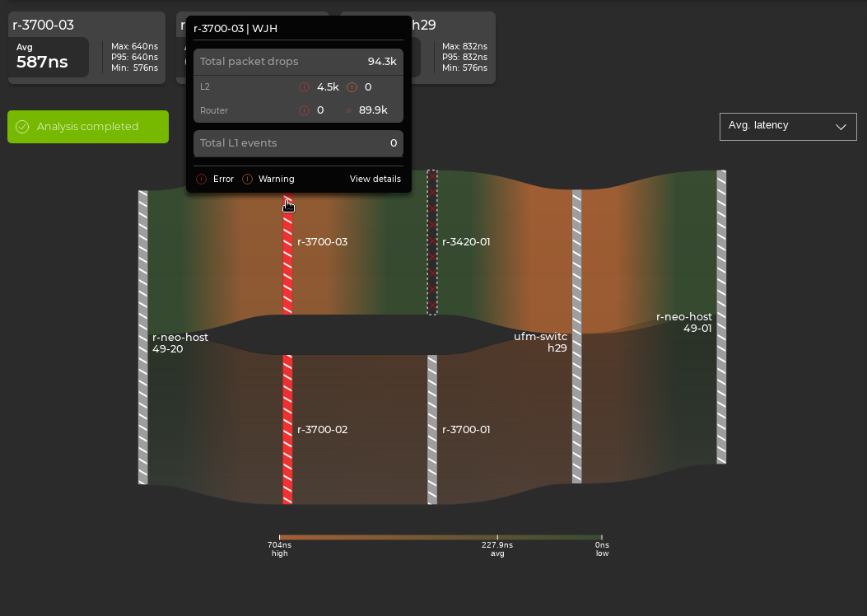
Task: Click the red Error legend icon in tooltip
Action: (x=202, y=179)
